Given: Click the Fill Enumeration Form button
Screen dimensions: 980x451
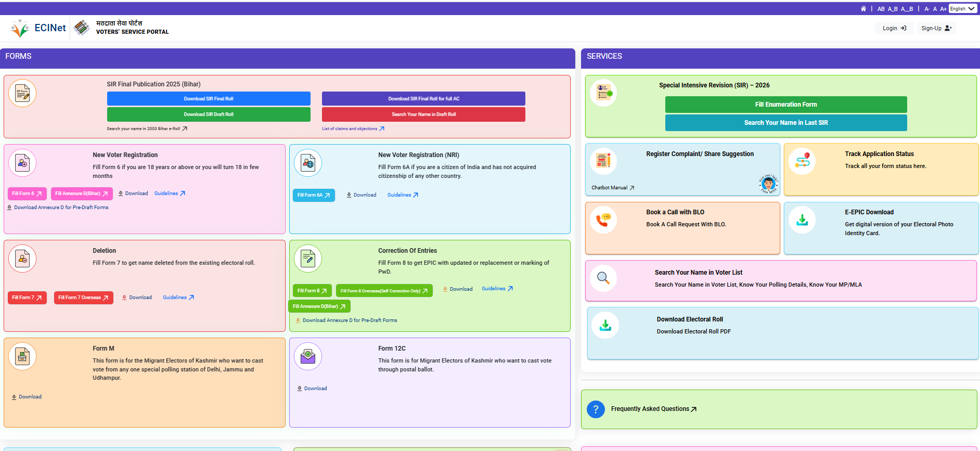Looking at the screenshot, I should [x=785, y=105].
